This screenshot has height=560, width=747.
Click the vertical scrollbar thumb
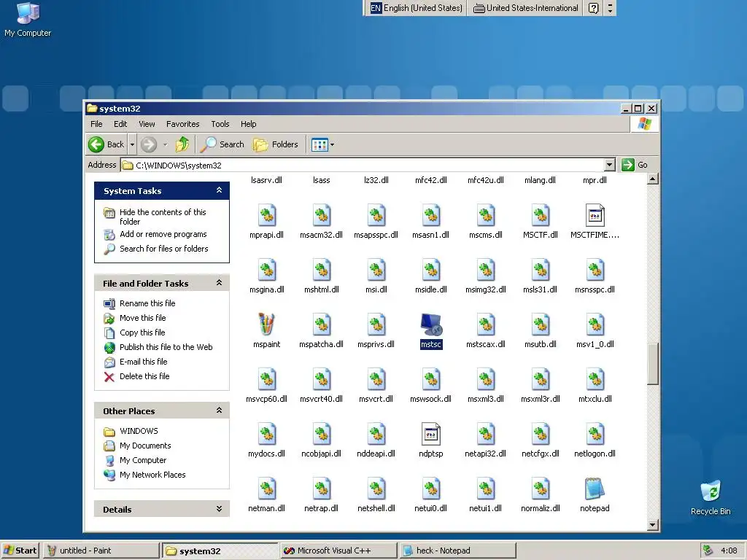tap(653, 363)
